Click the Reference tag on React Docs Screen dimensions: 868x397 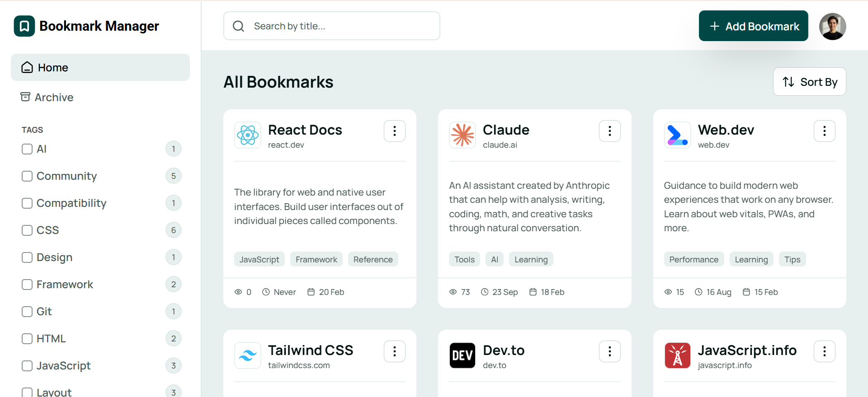(x=373, y=259)
